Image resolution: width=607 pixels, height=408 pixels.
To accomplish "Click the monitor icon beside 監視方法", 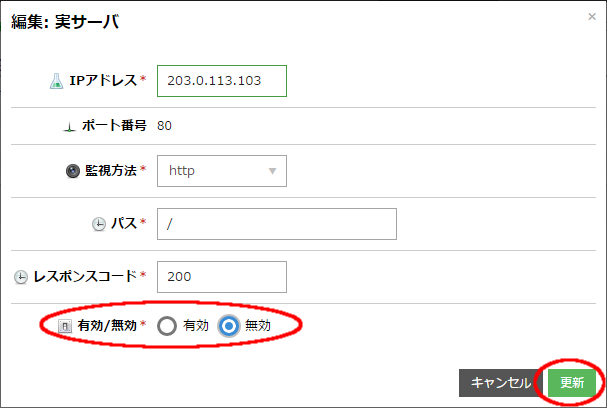I will [x=73, y=171].
